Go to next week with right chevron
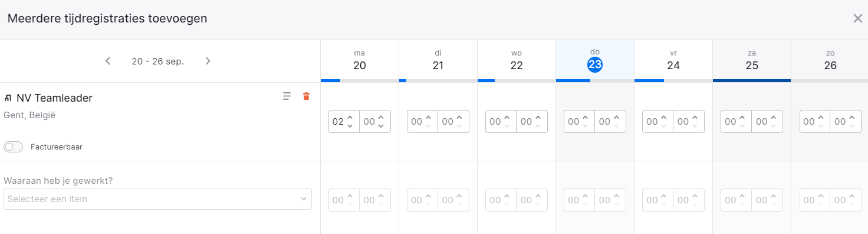 (x=208, y=61)
